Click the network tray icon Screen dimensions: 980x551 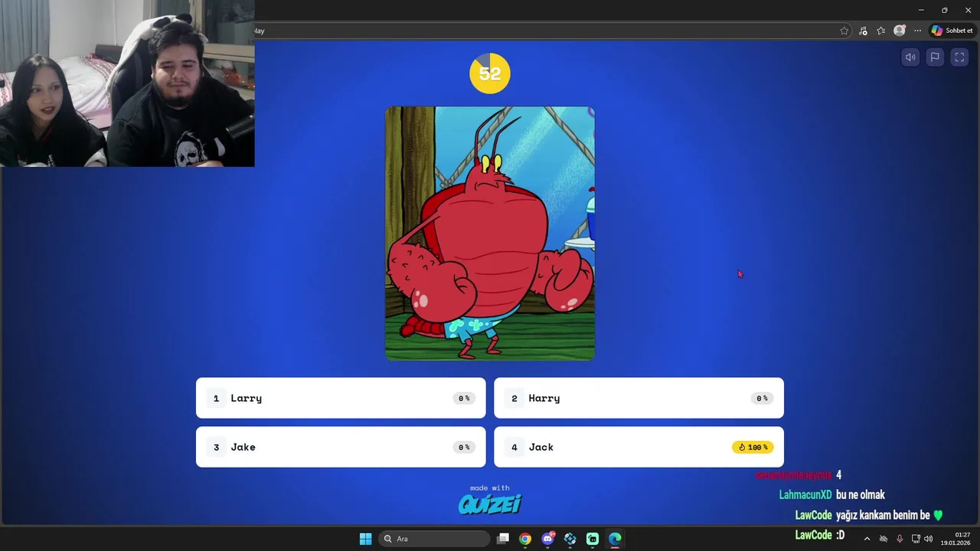[x=916, y=539]
